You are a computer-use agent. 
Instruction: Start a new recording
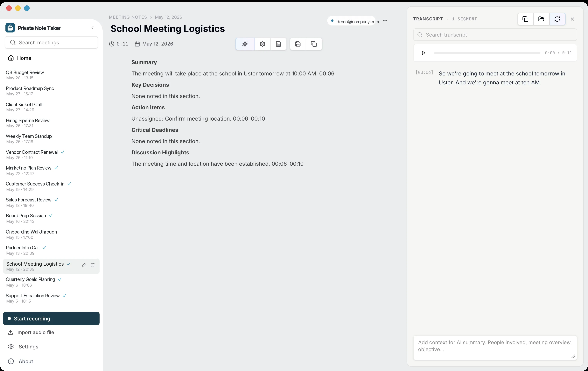click(51, 318)
